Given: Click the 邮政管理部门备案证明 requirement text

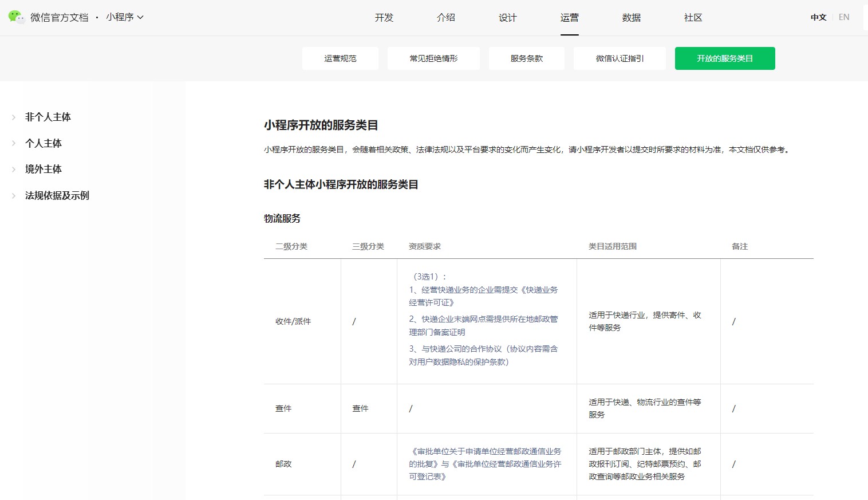Looking at the screenshot, I should tap(483, 325).
